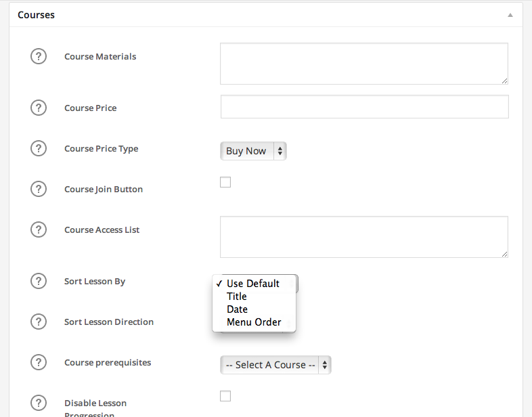
Task: Click help icon beside Course Access List
Action: click(x=39, y=229)
